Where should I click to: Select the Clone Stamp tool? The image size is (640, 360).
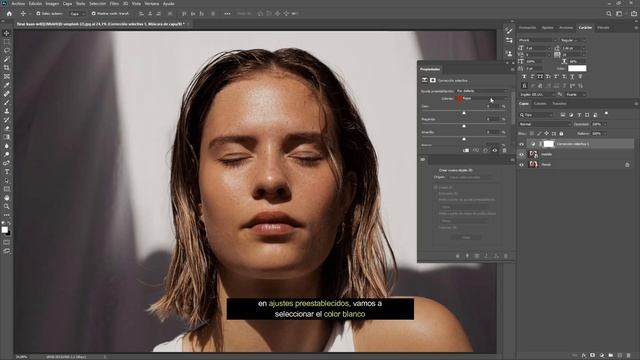7,111
